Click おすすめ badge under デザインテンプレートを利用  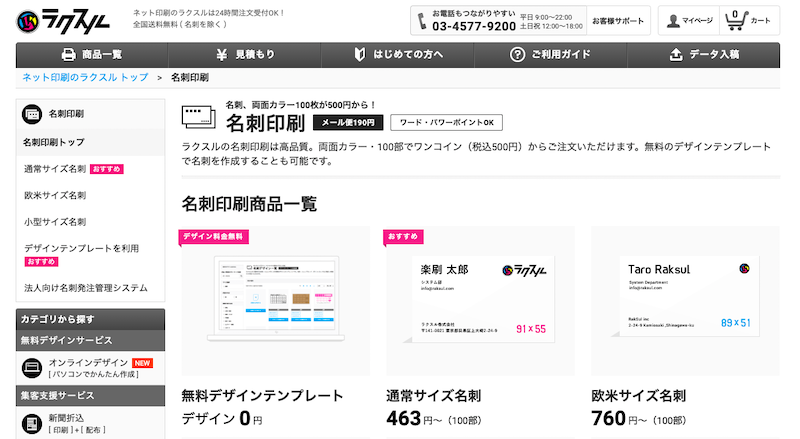[41, 262]
